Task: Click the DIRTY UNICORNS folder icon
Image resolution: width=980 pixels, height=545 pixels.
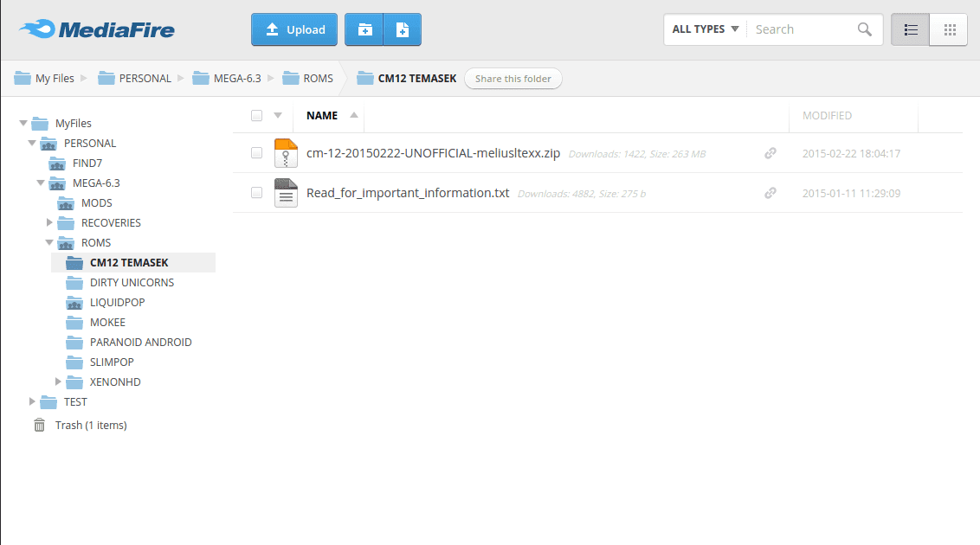Action: (x=74, y=283)
